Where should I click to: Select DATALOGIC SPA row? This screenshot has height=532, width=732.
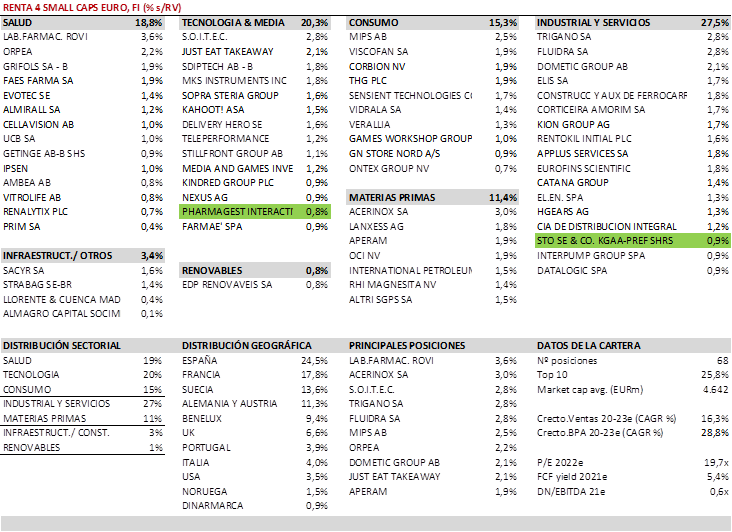tap(633, 270)
